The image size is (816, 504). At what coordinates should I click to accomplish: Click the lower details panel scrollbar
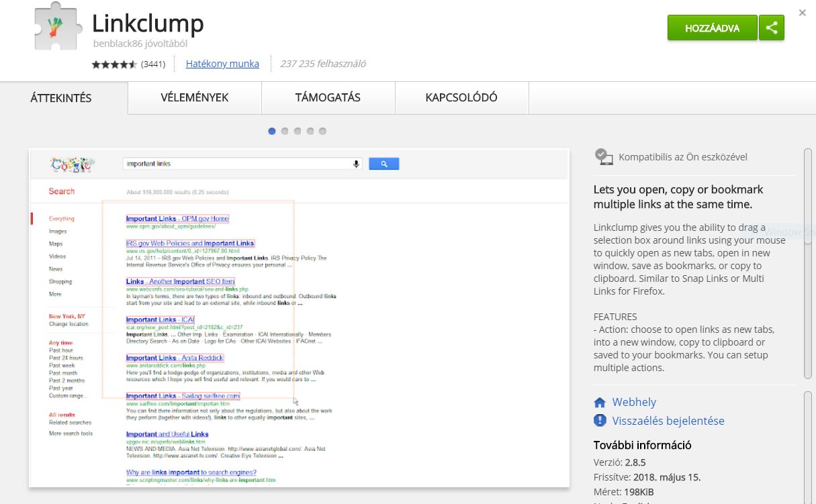pos(808,448)
